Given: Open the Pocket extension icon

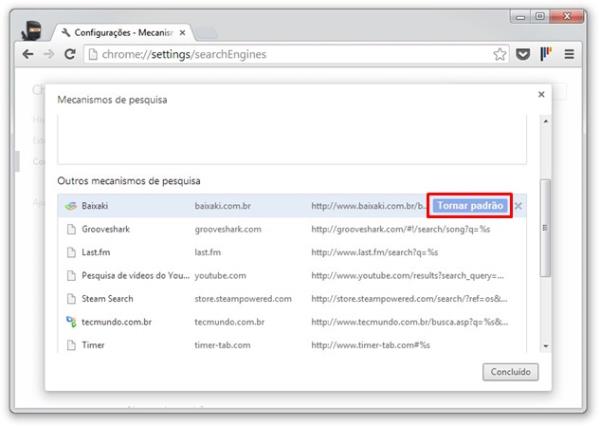Looking at the screenshot, I should pos(523,54).
